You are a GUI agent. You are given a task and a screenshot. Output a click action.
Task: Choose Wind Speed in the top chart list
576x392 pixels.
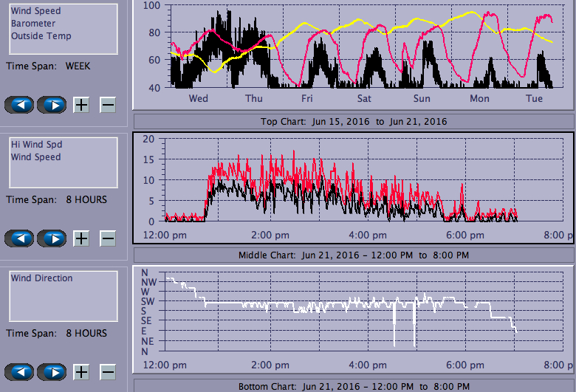(x=35, y=12)
